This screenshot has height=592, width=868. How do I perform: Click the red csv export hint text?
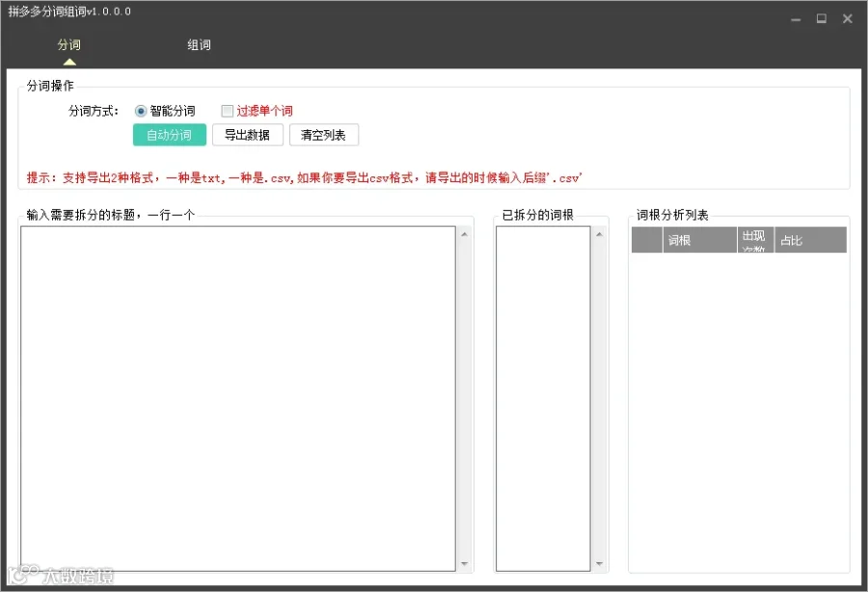coord(305,178)
